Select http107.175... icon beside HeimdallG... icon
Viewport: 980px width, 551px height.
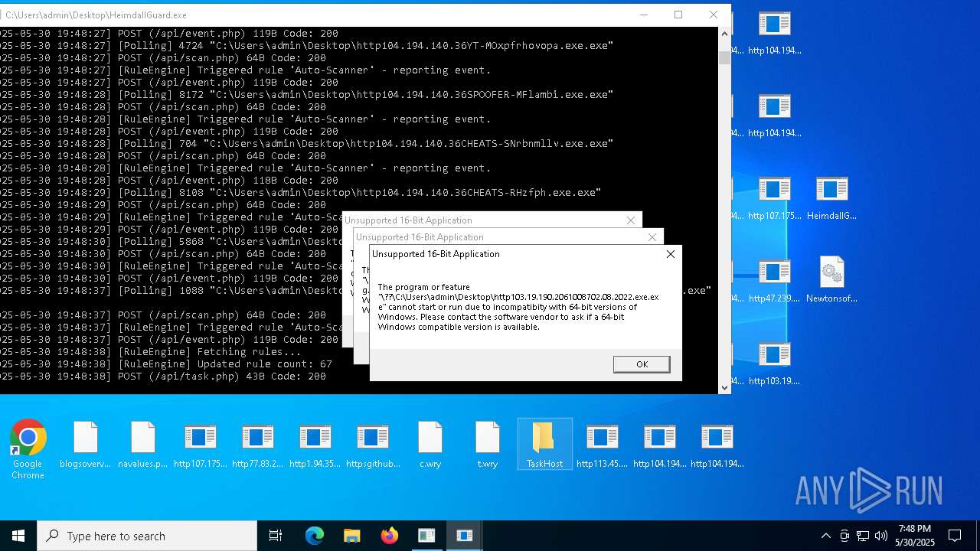[x=774, y=197]
